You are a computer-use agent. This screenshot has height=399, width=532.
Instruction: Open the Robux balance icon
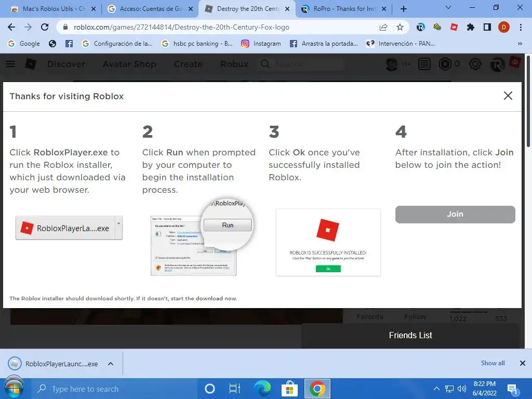[445, 64]
